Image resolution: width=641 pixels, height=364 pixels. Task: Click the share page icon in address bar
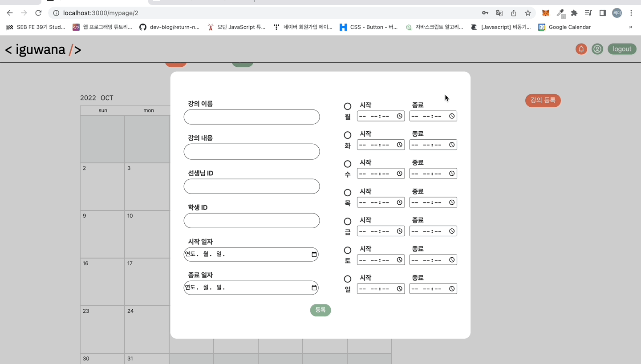click(x=514, y=13)
